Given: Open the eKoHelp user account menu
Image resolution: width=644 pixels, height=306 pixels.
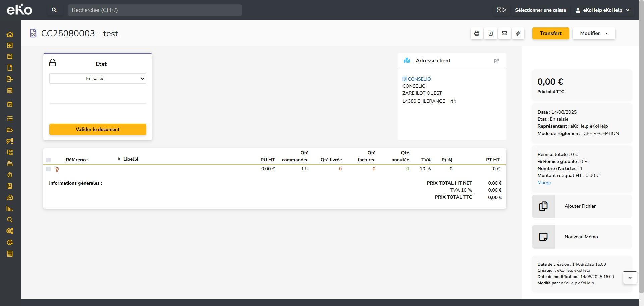Looking at the screenshot, I should [x=603, y=10].
